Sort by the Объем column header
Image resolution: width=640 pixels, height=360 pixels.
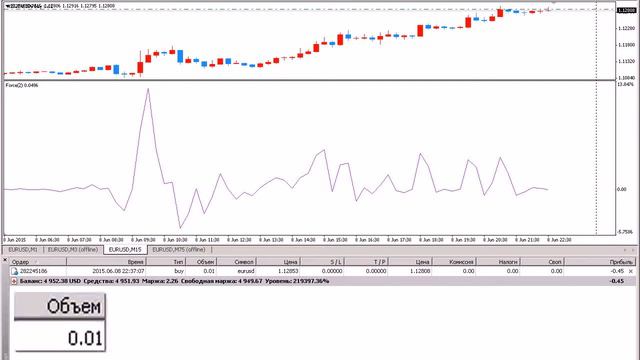pyautogui.click(x=201, y=262)
